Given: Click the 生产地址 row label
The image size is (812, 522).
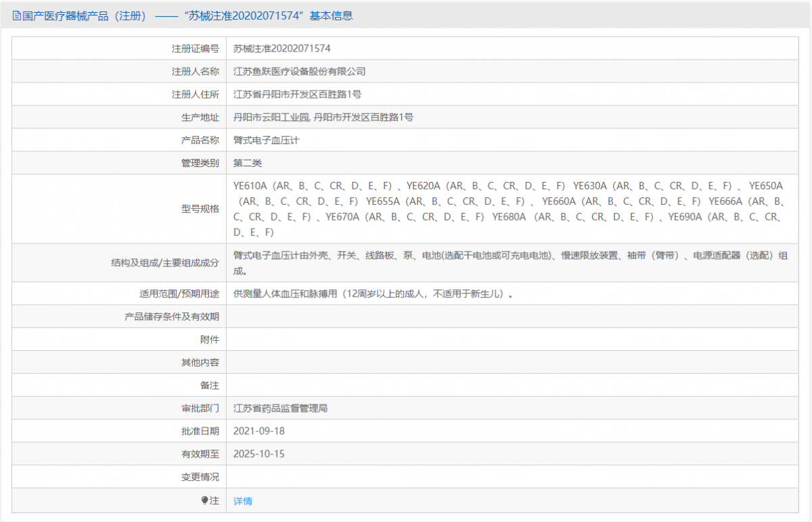Looking at the screenshot, I should [202, 117].
